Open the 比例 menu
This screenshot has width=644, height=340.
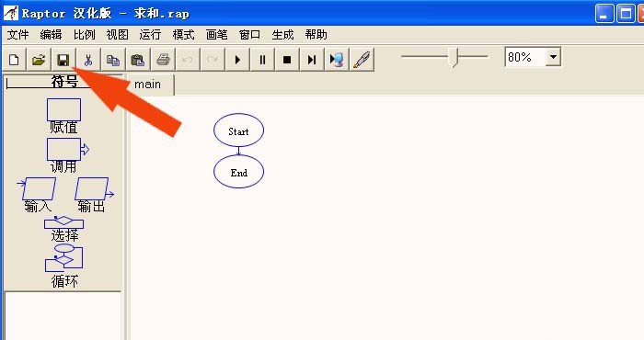[85, 35]
